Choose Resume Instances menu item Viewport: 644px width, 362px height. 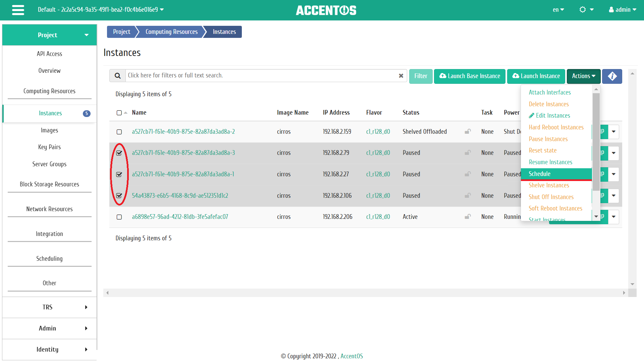pos(550,162)
